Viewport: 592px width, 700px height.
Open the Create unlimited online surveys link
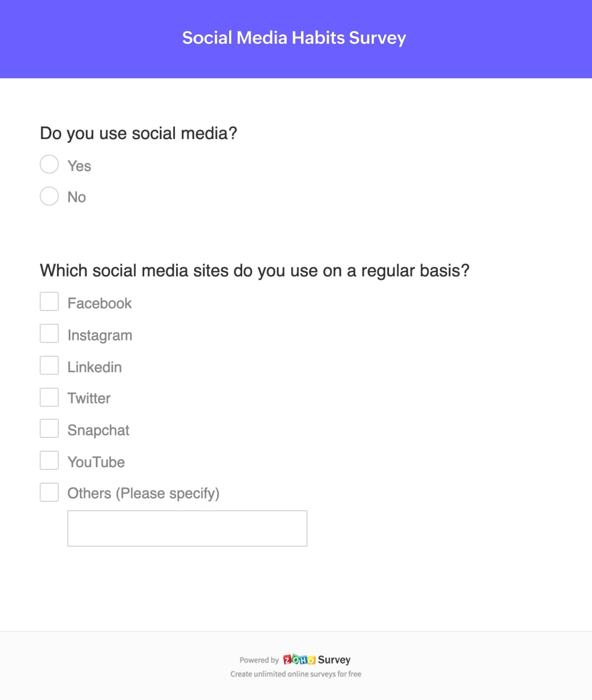pos(296,674)
